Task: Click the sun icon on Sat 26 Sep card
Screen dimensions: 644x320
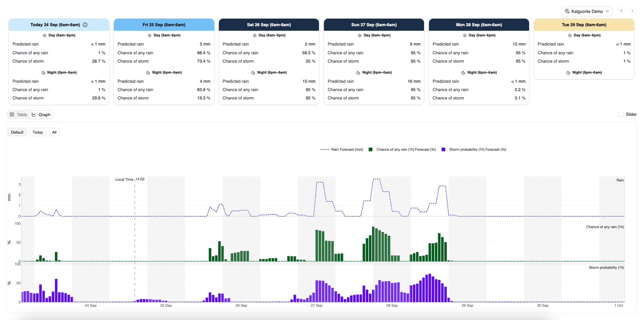Action: [254, 35]
